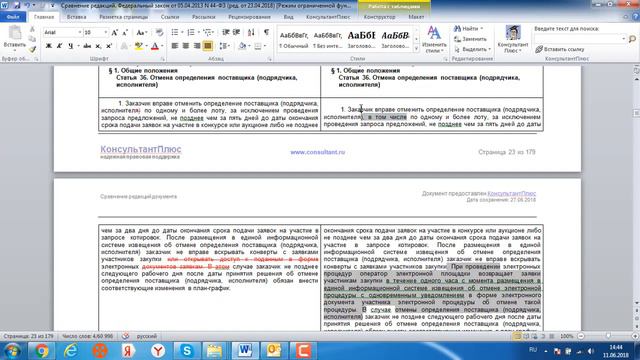
Task: Switch to the Рецензирование tab
Action: coord(249,17)
